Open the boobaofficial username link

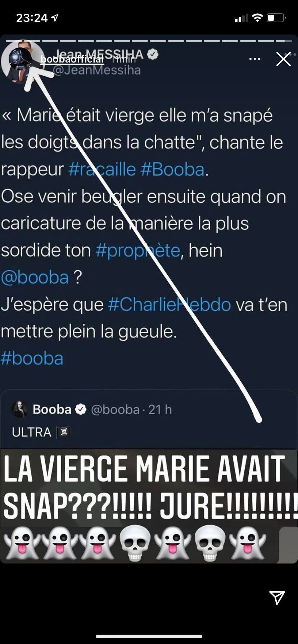(72, 59)
